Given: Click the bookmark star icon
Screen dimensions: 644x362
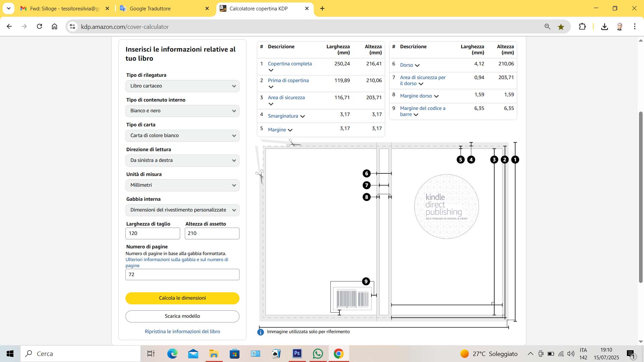Looking at the screenshot, I should pos(561,27).
